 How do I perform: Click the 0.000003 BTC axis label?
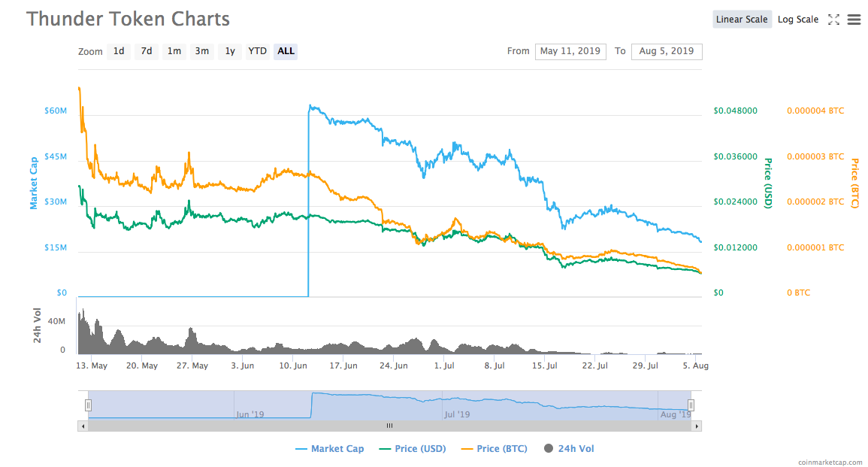815,156
